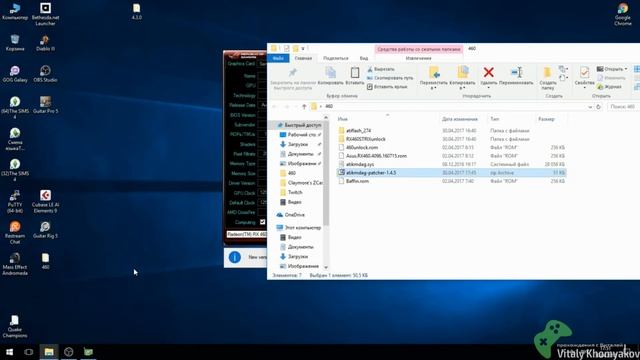Click the Поиск: 460 search field

point(624,107)
